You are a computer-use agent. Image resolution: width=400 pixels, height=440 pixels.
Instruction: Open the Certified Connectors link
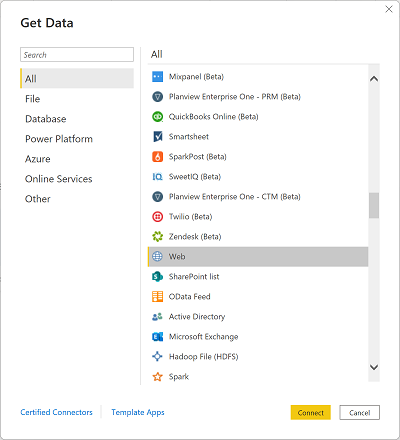[x=56, y=412]
